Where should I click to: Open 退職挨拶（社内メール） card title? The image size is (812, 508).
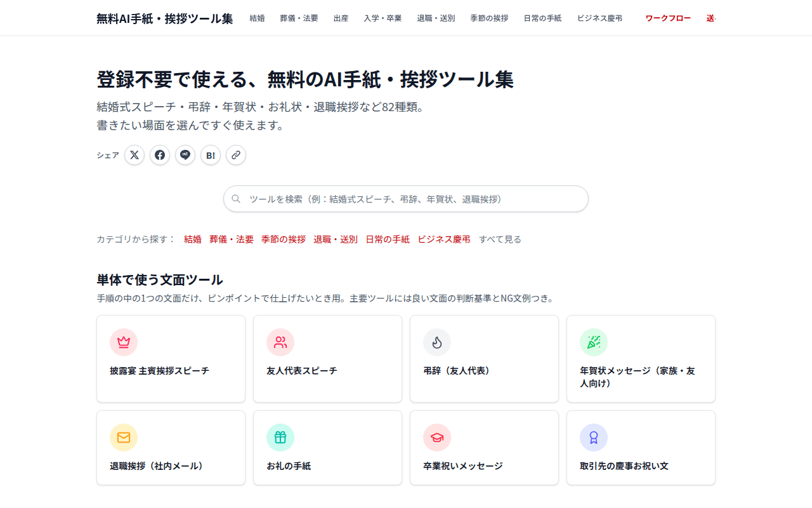click(x=159, y=466)
